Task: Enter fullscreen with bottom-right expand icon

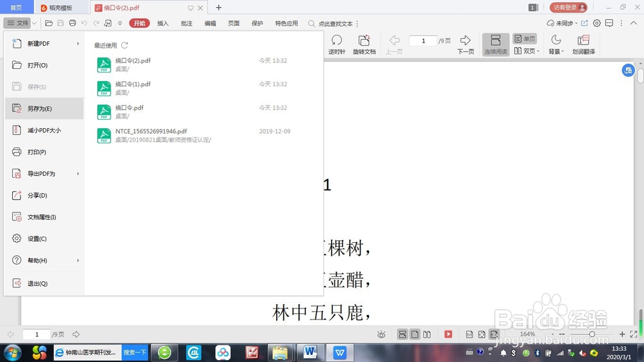Action: (633, 334)
